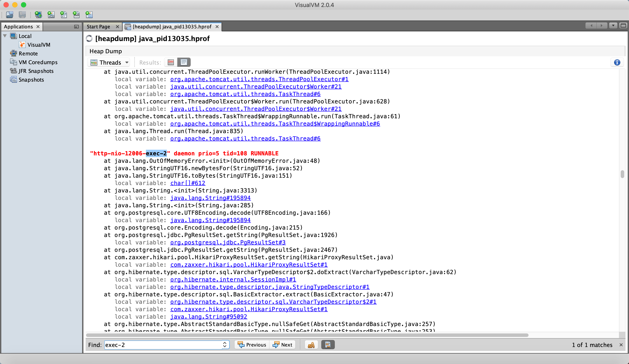Select the Applications sidebar tab
629x364 pixels.
(19, 26)
